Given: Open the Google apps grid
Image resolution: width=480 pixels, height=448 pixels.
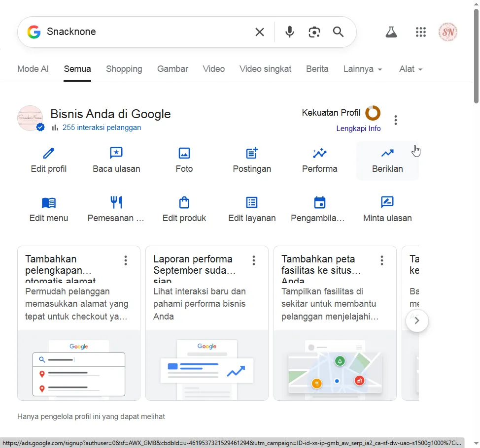Looking at the screenshot, I should point(421,32).
